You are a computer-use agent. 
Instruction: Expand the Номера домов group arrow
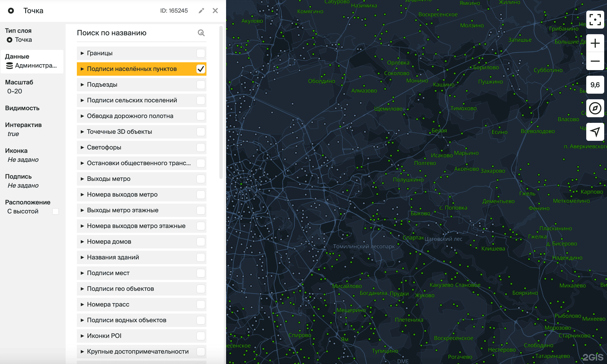pyautogui.click(x=82, y=241)
